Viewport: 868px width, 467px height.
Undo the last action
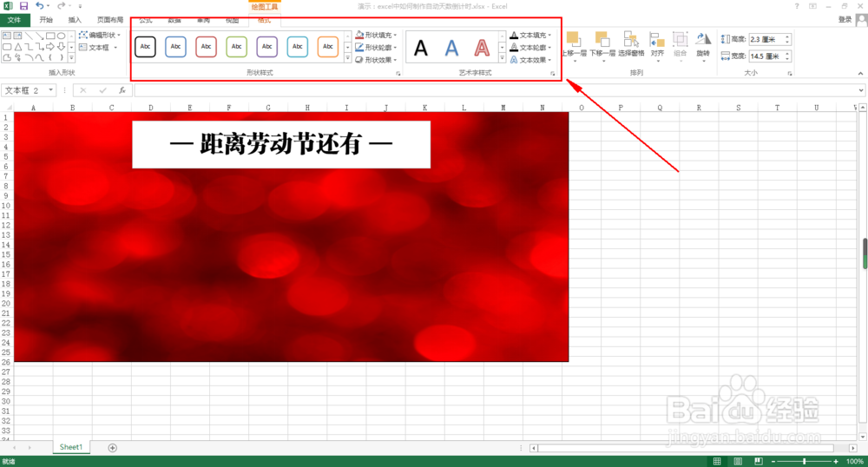40,6
